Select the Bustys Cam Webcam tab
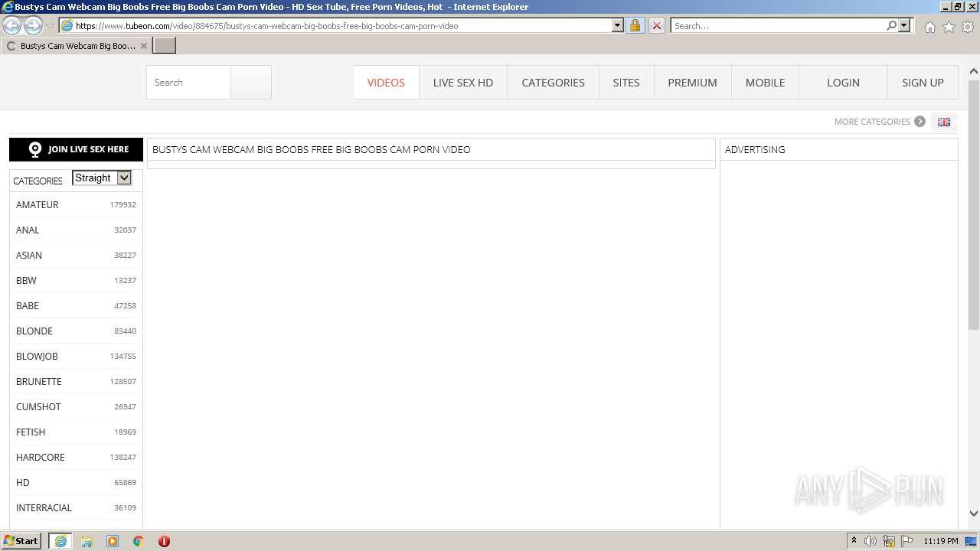Viewport: 980px width, 551px height. 77,46
